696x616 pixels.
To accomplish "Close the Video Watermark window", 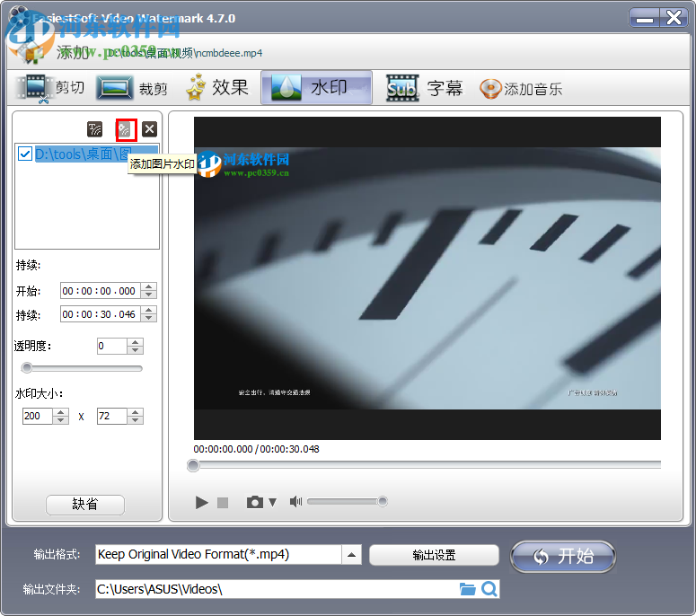I will (x=674, y=18).
